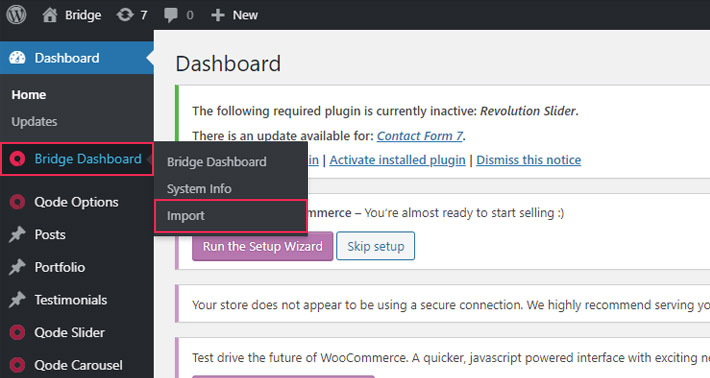Viewport: 710px width, 378px height.
Task: Click the Qode Slider icon
Action: (18, 332)
